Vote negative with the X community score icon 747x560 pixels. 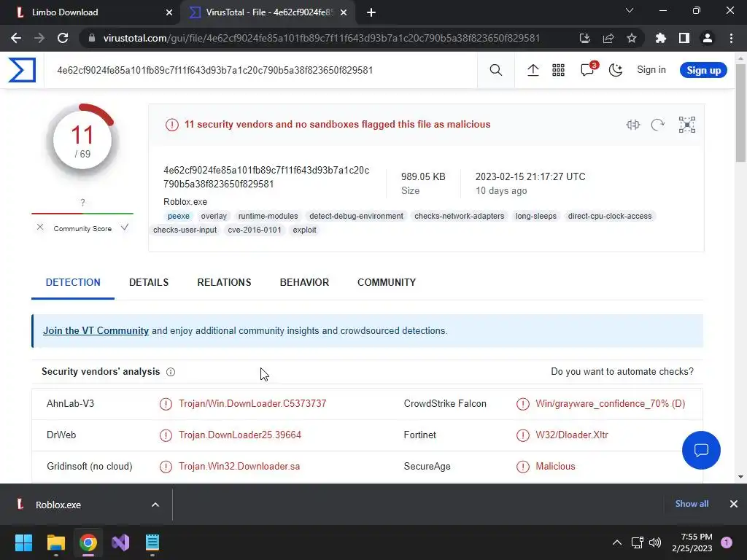[40, 227]
